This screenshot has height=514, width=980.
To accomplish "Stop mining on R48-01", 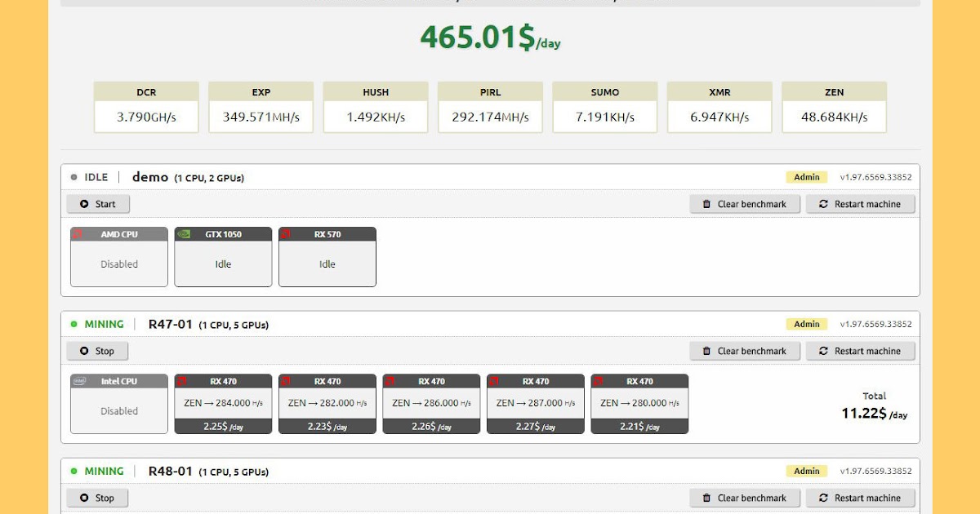I will pos(97,498).
